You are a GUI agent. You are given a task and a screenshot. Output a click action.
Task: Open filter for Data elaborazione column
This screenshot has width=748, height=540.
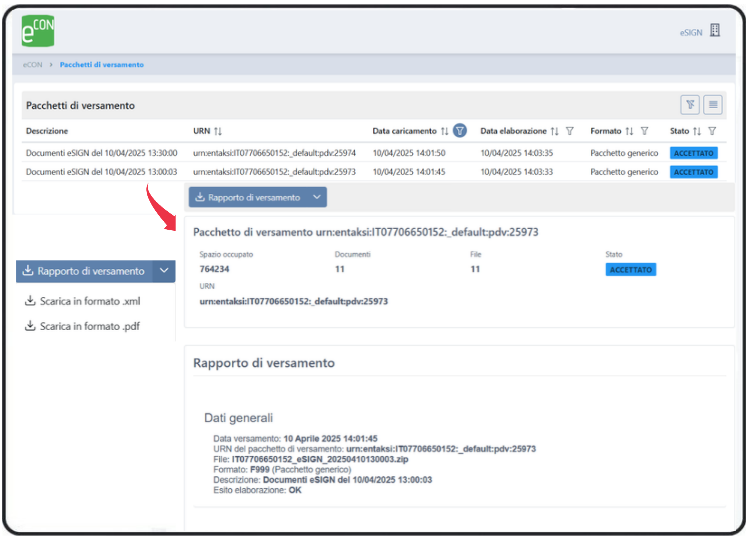[570, 131]
